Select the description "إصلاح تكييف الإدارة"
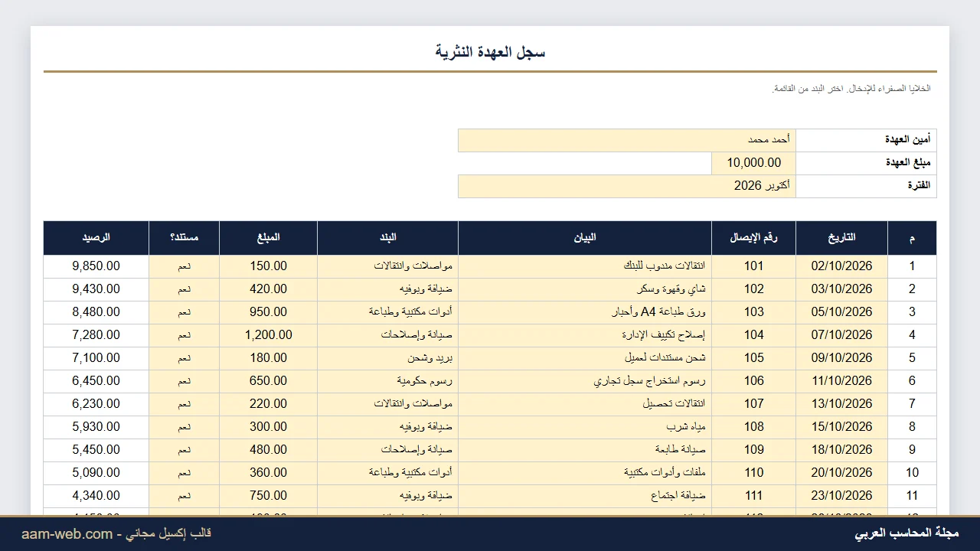This screenshot has height=551, width=980. pyautogui.click(x=585, y=335)
